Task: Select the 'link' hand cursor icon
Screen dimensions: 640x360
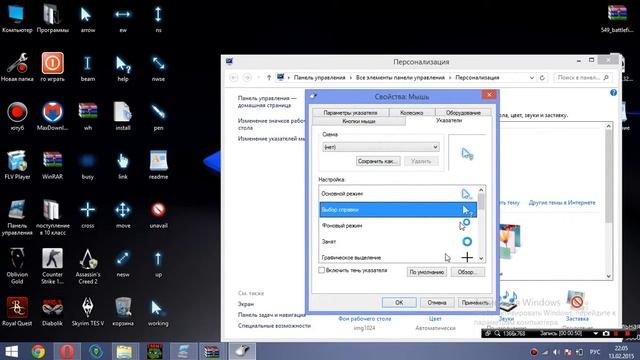Action: pos(123,165)
